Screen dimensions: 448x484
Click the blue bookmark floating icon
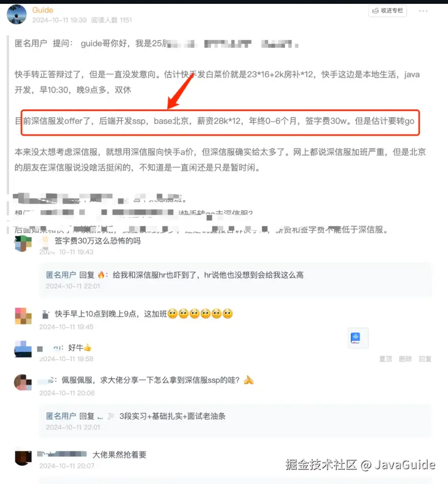tap(358, 338)
